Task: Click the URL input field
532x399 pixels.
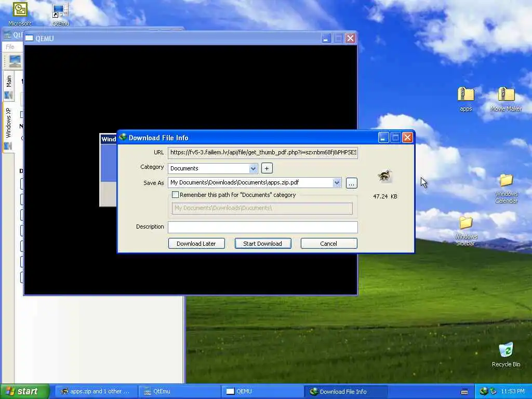Action: pyautogui.click(x=262, y=153)
